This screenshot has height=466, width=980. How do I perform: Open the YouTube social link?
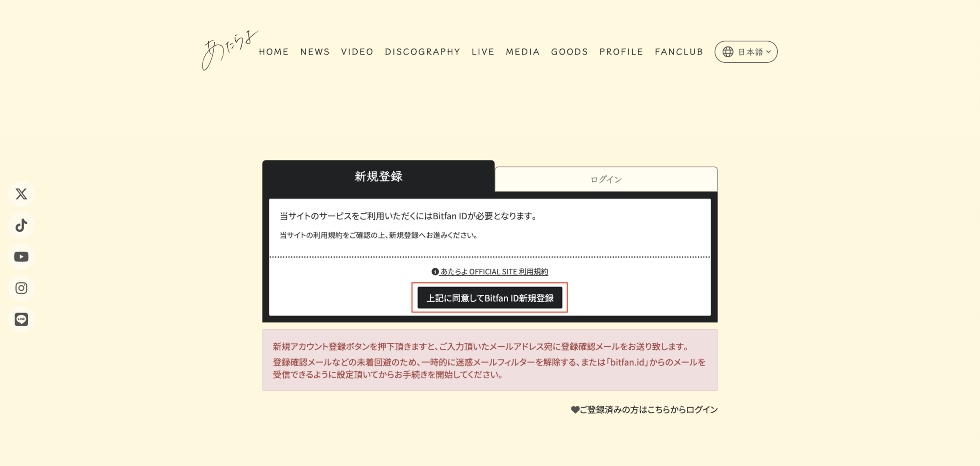pos(21,257)
